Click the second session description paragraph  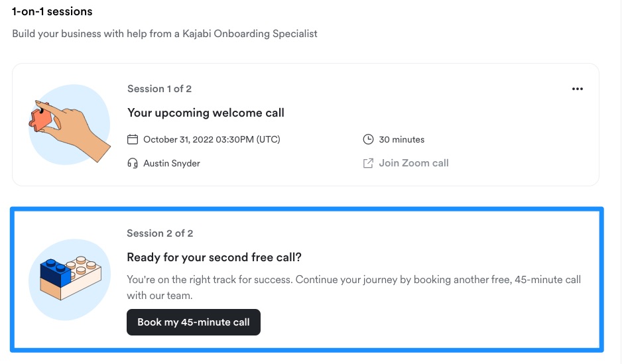pos(354,287)
